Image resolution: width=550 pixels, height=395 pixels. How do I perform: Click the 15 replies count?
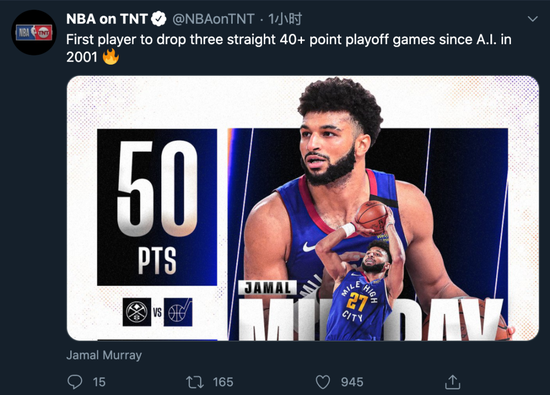[99, 382]
